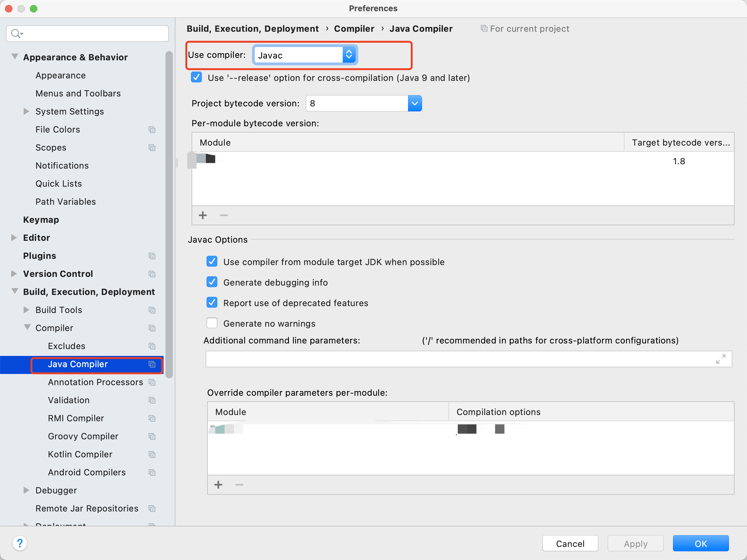Open help with the question mark button
747x560 pixels.
(20, 543)
